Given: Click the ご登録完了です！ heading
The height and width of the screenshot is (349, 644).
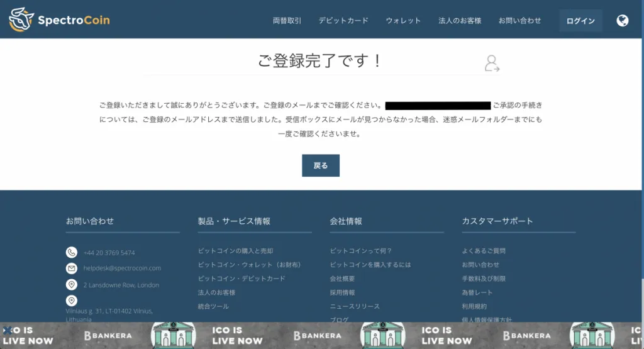Looking at the screenshot, I should 320,61.
